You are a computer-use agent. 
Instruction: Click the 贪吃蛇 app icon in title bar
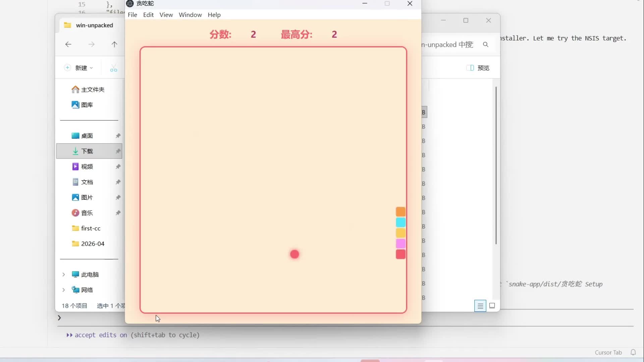[x=130, y=3]
